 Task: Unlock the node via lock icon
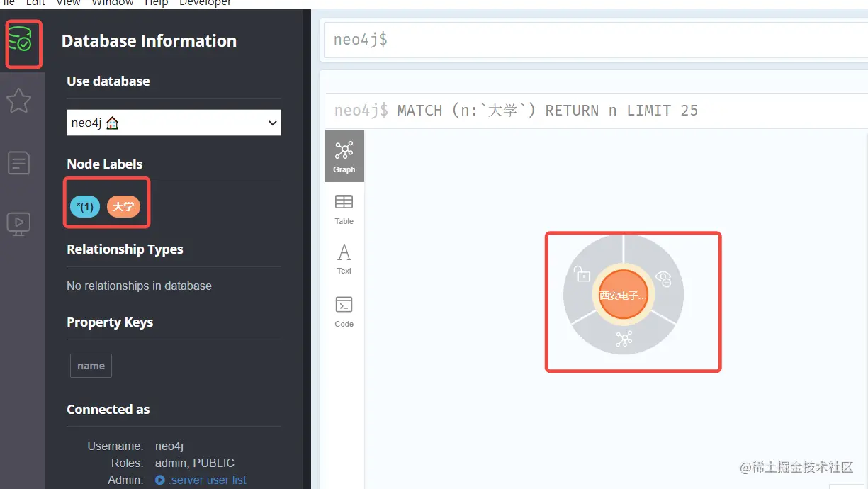click(582, 274)
